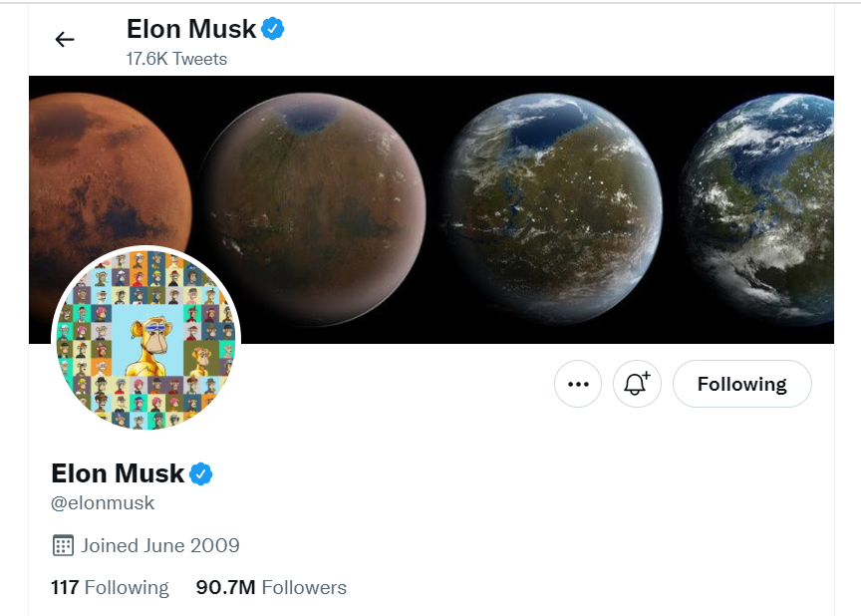Click the large bold Elon Musk profile name
861x616 pixels.
118,472
